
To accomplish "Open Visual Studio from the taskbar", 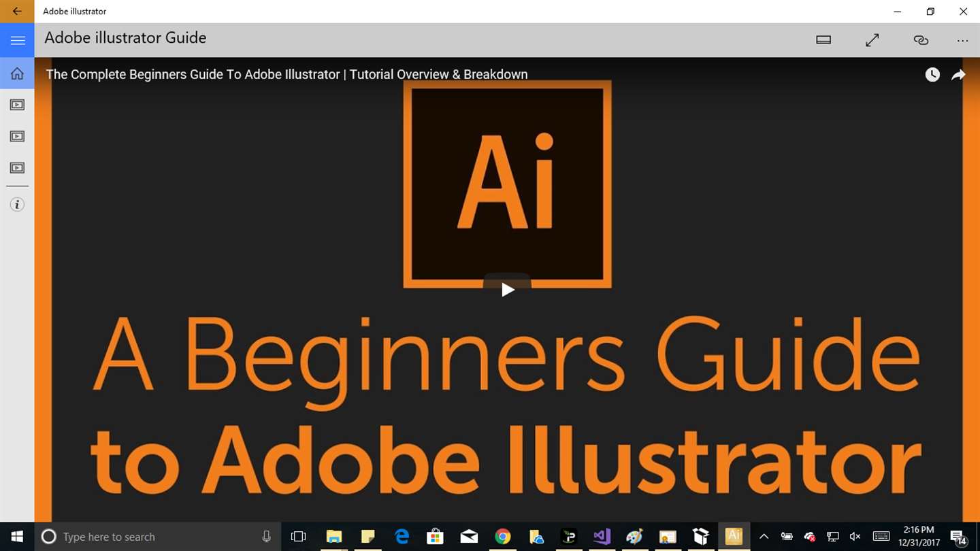I will pos(602,537).
